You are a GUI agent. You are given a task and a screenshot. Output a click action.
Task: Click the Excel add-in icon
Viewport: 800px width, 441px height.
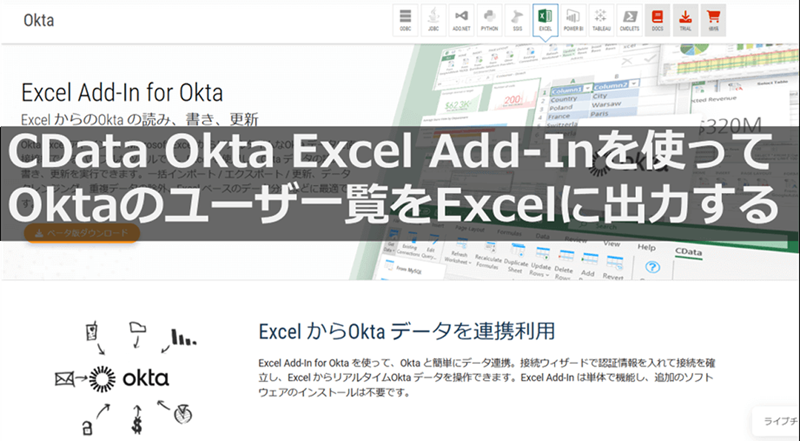[x=545, y=20]
